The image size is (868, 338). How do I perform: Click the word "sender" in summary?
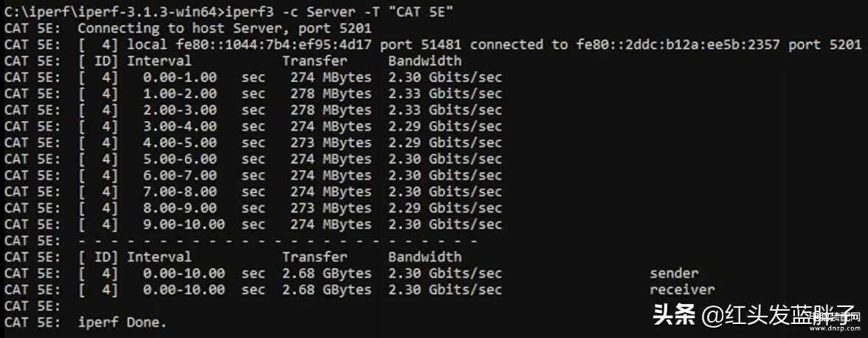point(675,273)
